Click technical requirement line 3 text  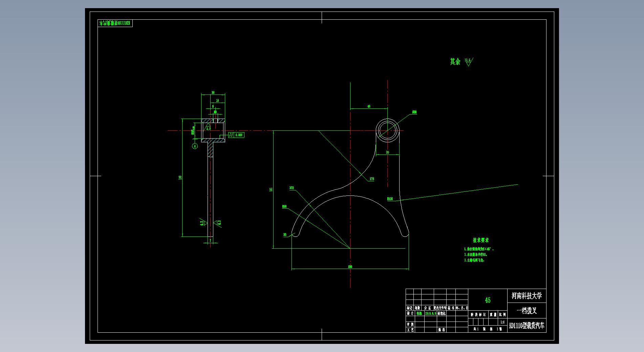[474, 260]
